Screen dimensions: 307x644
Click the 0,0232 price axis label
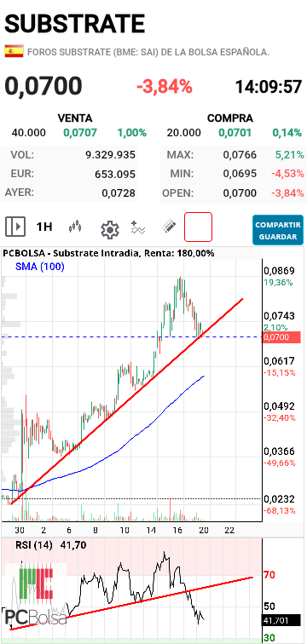pos(279,499)
